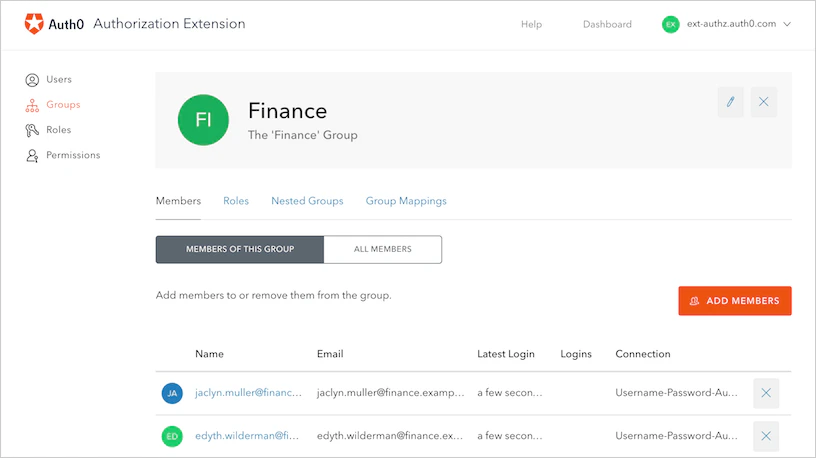Screen dimensions: 816x458
Task: Click jaclyn.muller's latest login cell
Action: pyautogui.click(x=510, y=393)
